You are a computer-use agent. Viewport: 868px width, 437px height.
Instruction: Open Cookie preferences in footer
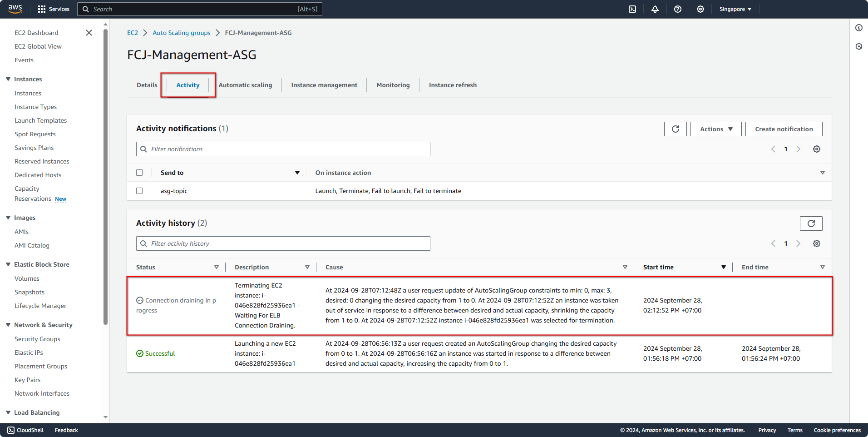[837, 430]
